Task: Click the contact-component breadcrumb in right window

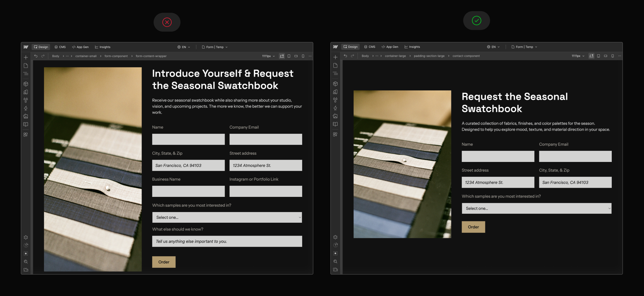Action: 466,56
